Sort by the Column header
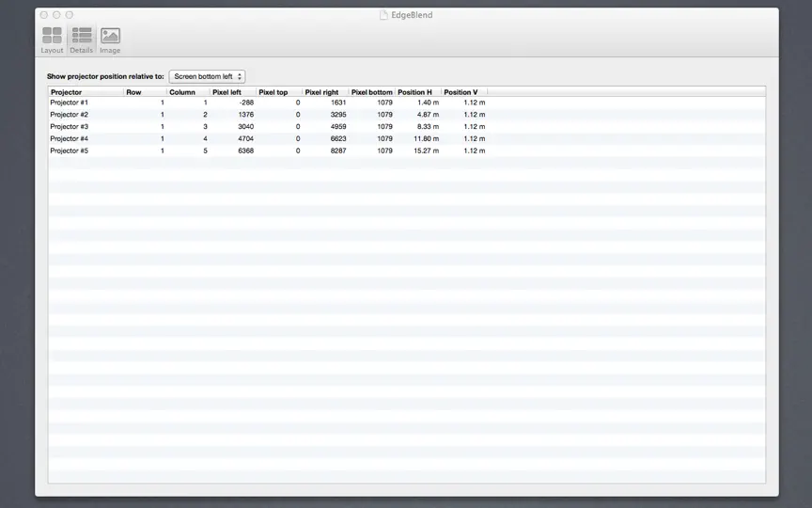 pyautogui.click(x=189, y=92)
